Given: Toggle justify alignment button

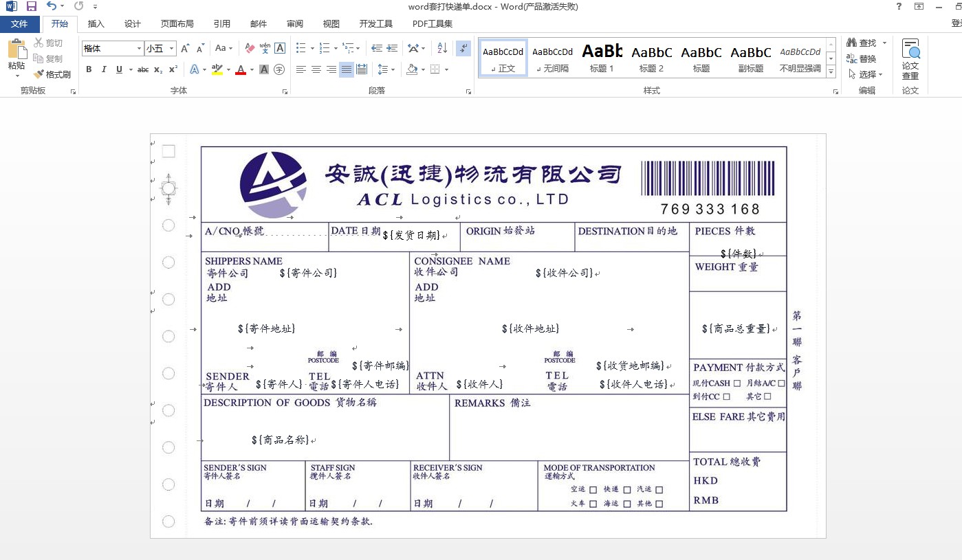Looking at the screenshot, I should 347,69.
